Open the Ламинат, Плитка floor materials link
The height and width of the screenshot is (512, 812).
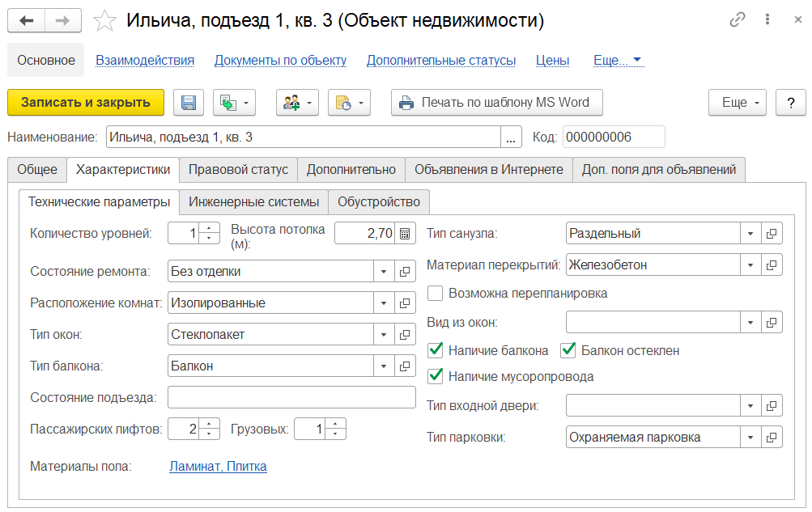(x=218, y=467)
